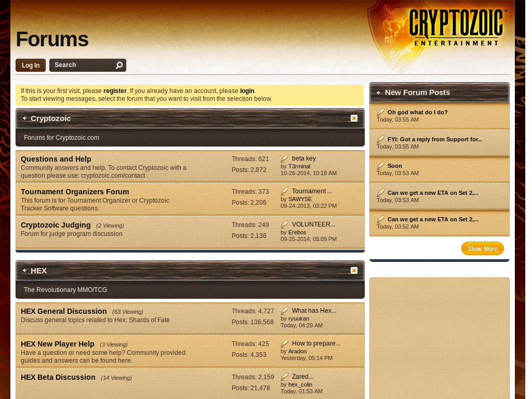Open the HEX category heading
Screen dimensions: 532x399
[x=38, y=271]
